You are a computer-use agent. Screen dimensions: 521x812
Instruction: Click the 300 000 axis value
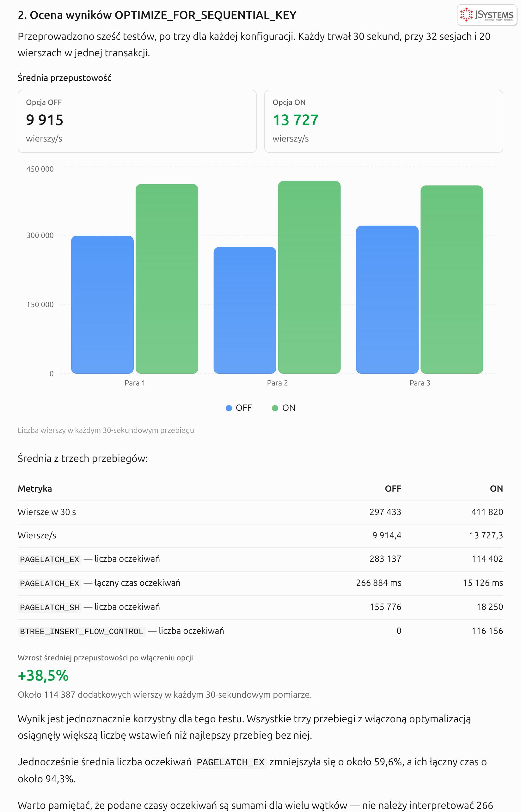point(40,235)
